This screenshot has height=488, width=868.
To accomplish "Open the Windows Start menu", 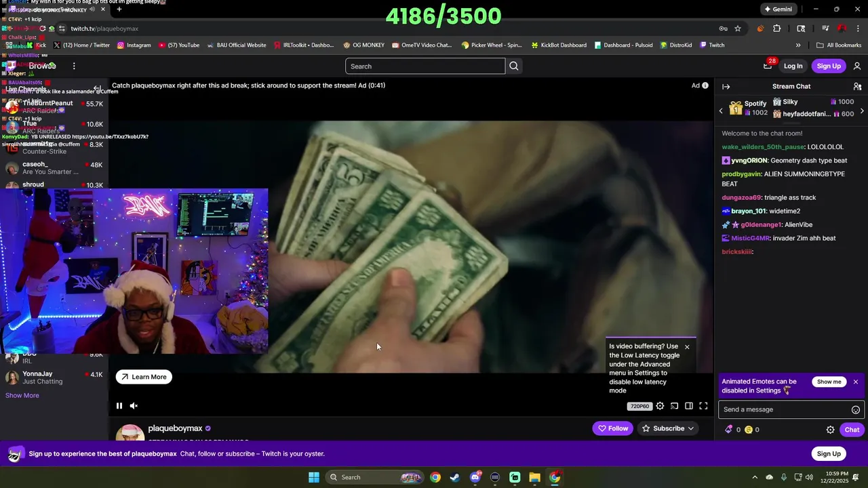I will tap(314, 477).
